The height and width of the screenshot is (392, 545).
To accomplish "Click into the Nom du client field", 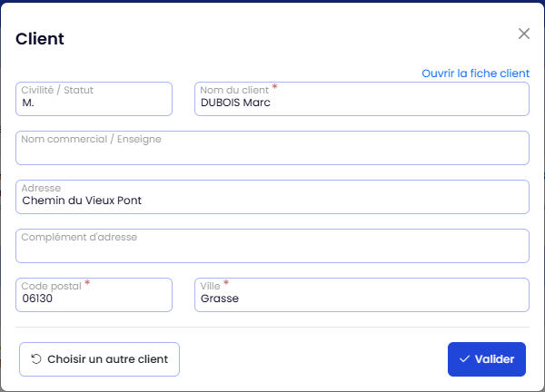I will (362, 99).
